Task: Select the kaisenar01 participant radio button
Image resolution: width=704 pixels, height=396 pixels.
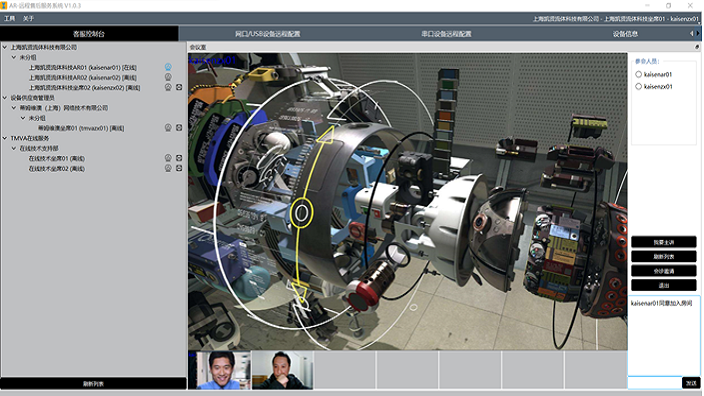Action: tap(638, 74)
